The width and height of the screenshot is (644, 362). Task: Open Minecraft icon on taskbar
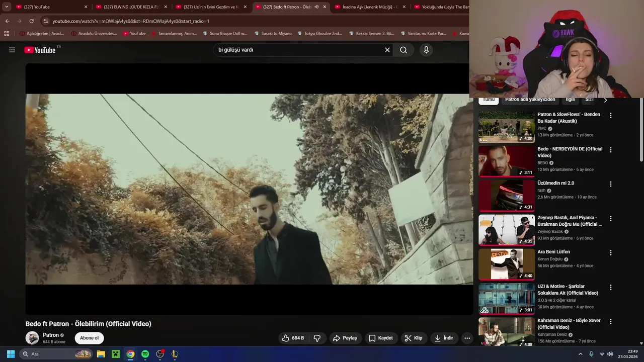pos(116,354)
